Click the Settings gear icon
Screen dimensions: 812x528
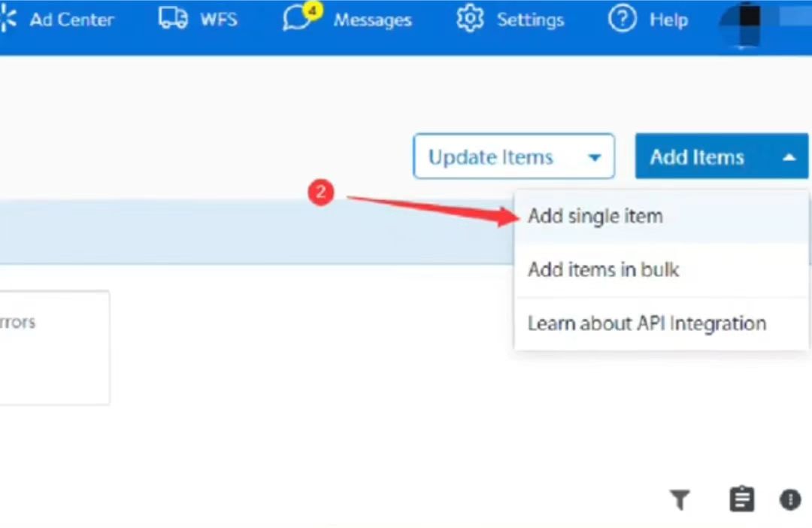(x=470, y=19)
